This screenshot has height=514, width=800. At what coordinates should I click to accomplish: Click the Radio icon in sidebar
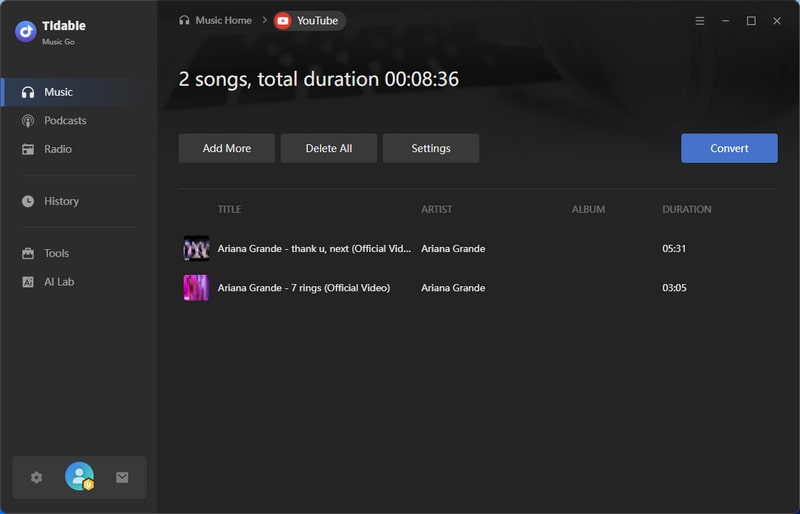(28, 150)
